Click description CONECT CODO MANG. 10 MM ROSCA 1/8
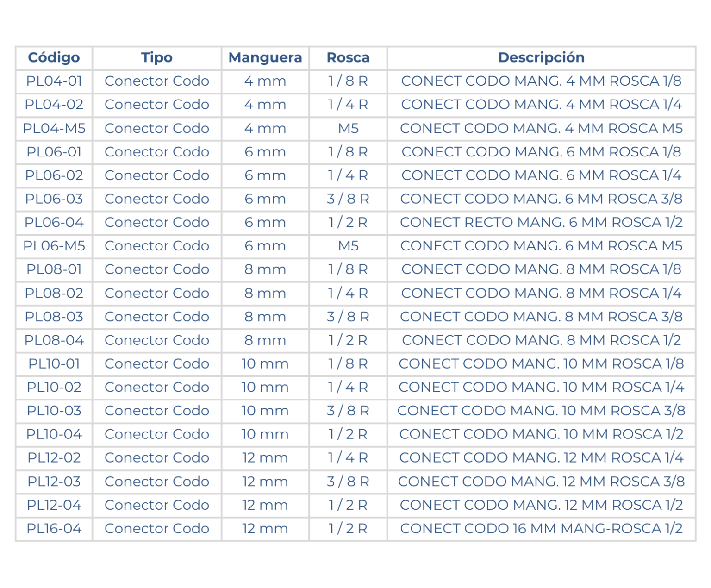This screenshot has height=588, width=711. (541, 363)
